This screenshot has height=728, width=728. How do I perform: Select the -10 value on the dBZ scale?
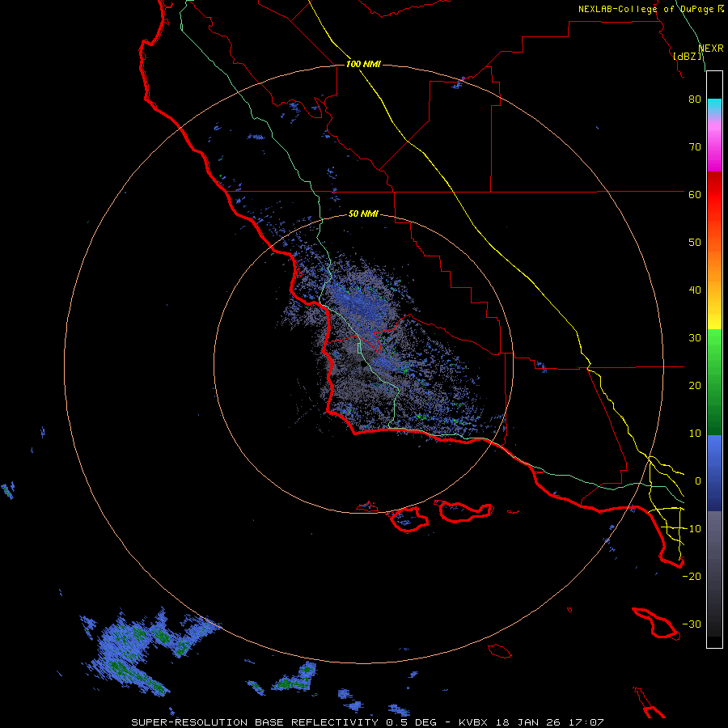(692, 529)
